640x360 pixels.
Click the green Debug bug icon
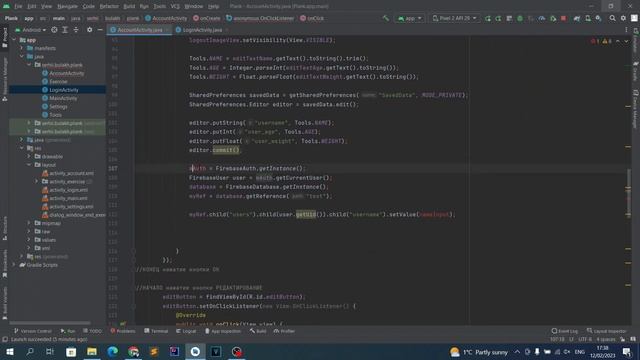pos(520,18)
